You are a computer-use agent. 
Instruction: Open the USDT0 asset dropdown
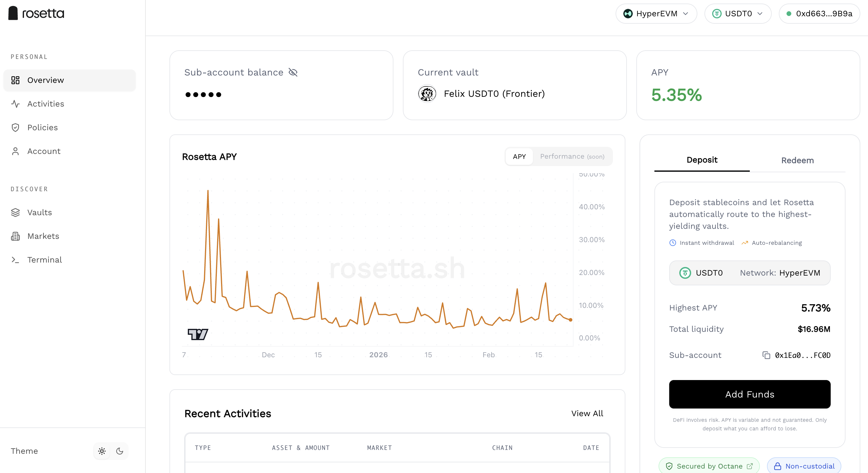click(738, 13)
